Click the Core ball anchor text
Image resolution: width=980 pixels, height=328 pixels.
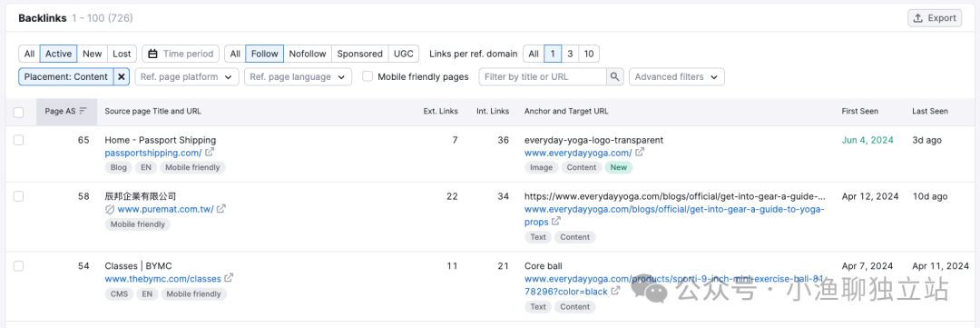coord(544,266)
